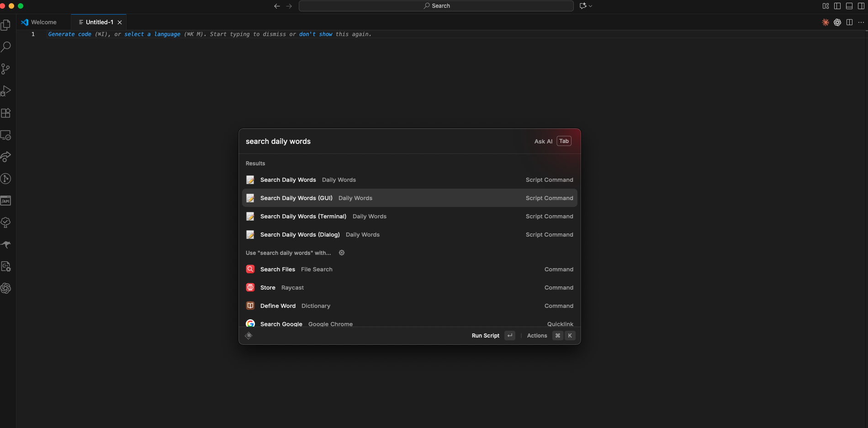This screenshot has width=868, height=428.
Task: Click the Google logo icon for Search Google
Action: coord(250,323)
